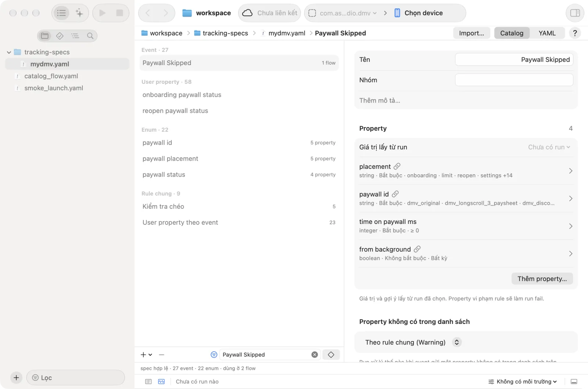Go back with the left chevron

(148, 13)
